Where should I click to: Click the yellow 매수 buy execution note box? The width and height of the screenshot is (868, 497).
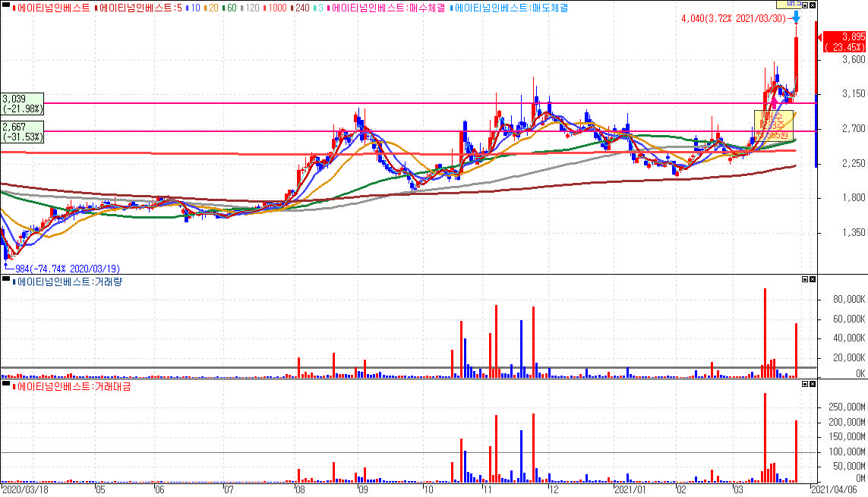pos(774,125)
